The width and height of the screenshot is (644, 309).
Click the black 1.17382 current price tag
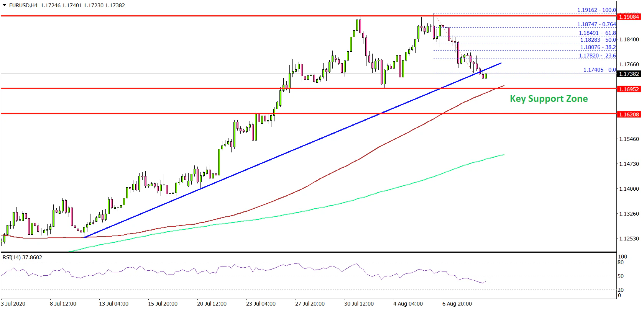tap(629, 74)
